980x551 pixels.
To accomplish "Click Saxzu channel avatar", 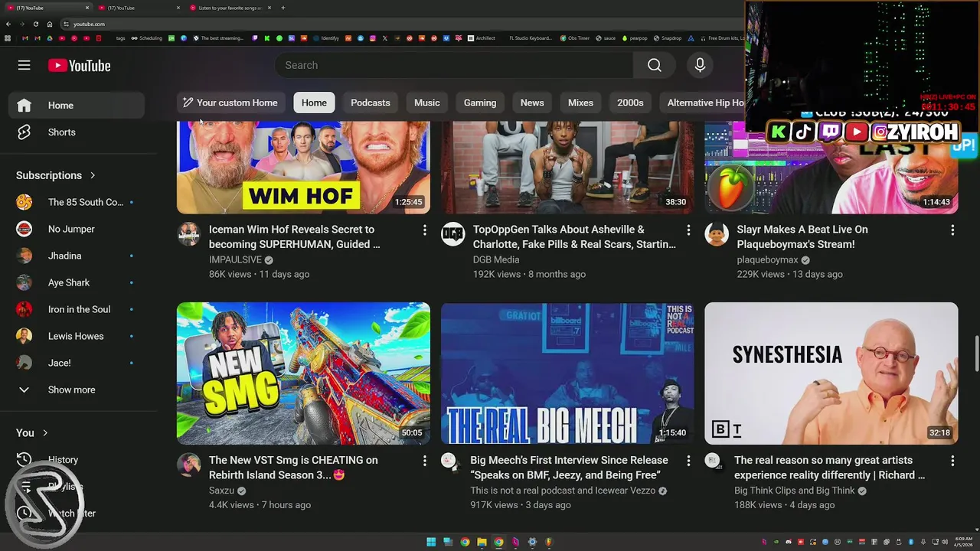I will tap(189, 465).
